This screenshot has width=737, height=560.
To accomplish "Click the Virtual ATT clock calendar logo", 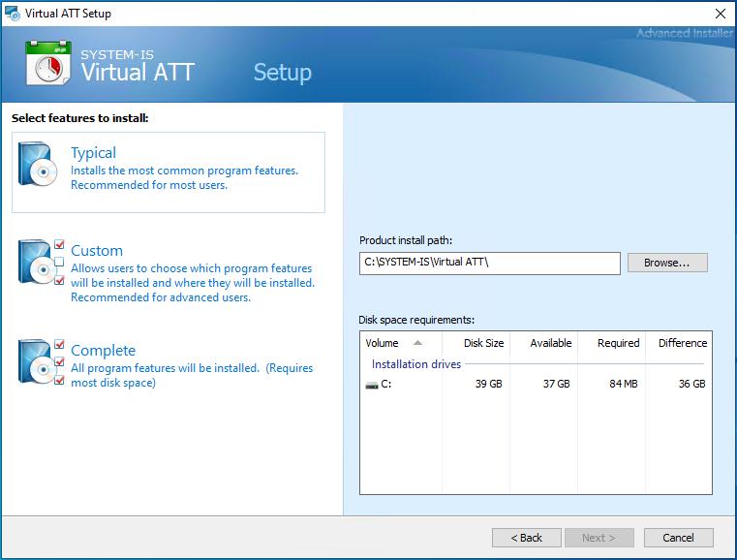I will click(44, 64).
